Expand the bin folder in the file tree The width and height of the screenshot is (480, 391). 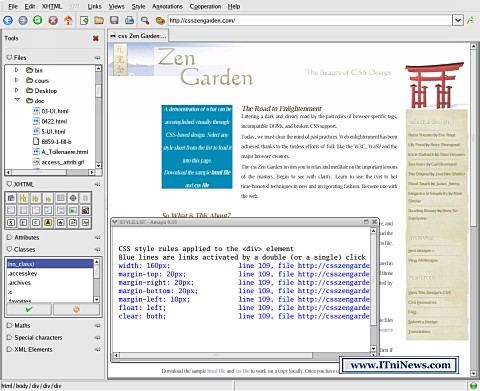[x=17, y=70]
